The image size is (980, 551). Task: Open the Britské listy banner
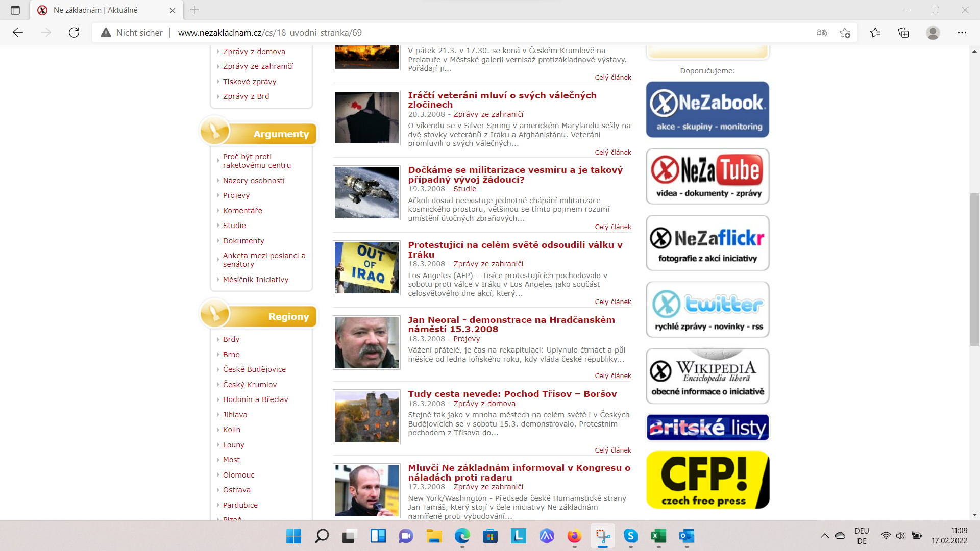click(707, 428)
